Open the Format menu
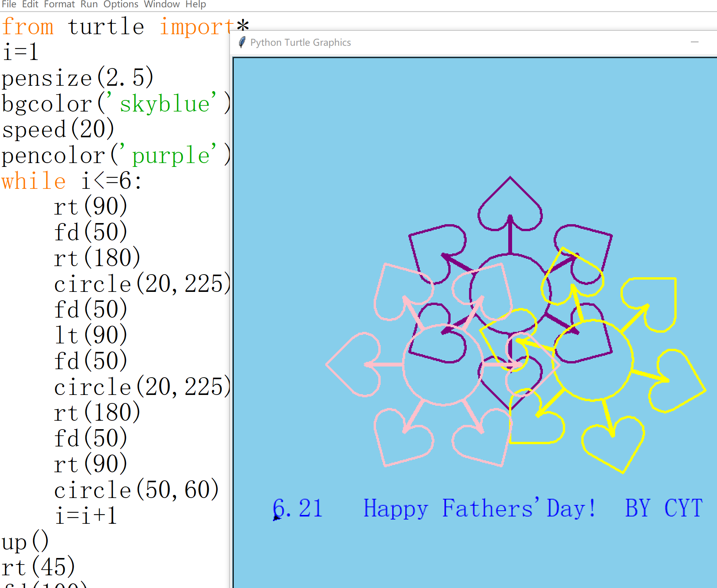The width and height of the screenshot is (717, 588). point(59,4)
